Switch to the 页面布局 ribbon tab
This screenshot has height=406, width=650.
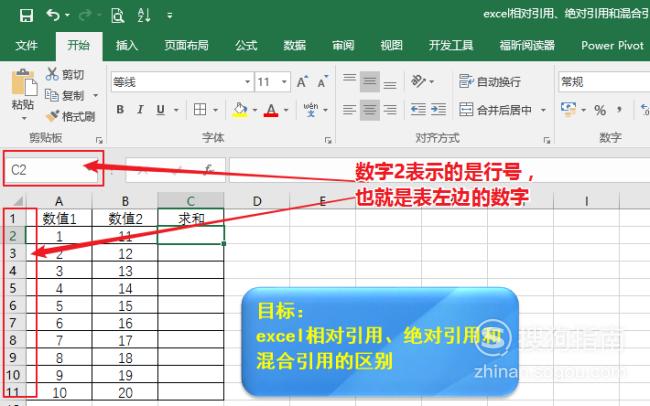(186, 45)
